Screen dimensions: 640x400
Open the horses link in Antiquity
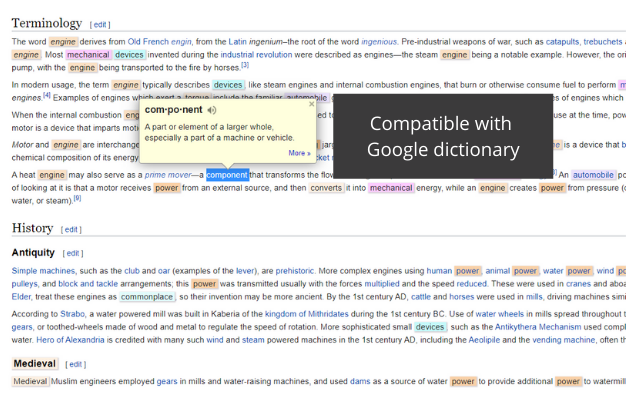(462, 297)
